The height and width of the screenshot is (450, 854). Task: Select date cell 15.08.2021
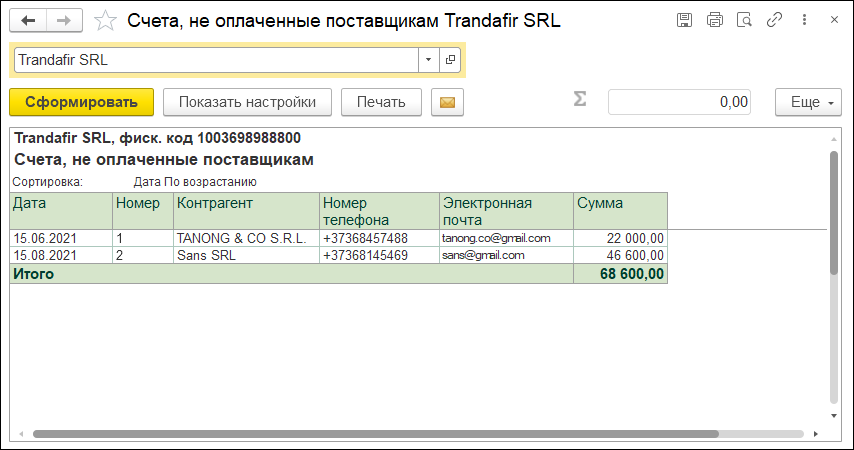pyautogui.click(x=61, y=256)
